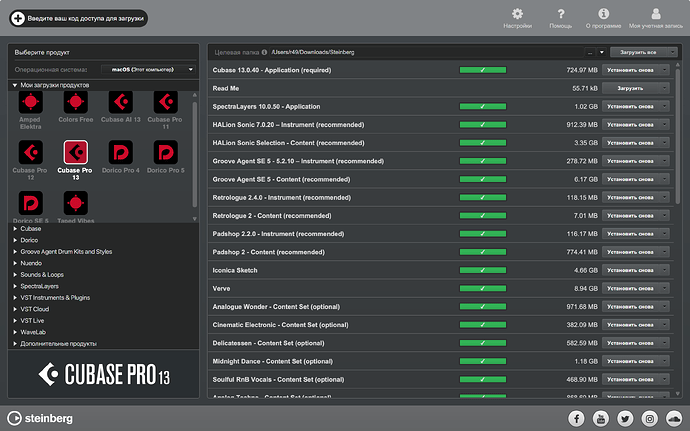Click progress bar of Cubase 13.0.40 row
690x431 pixels.
click(x=483, y=70)
